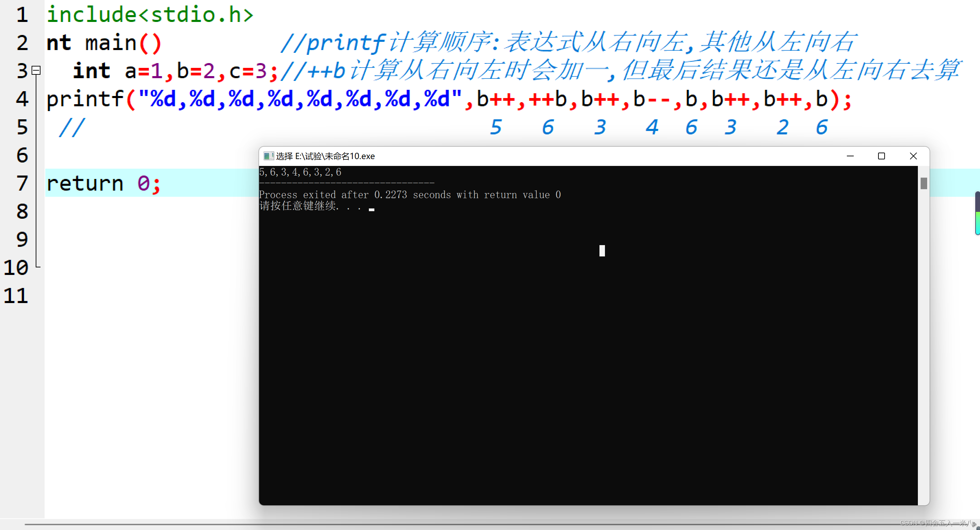Screen dimensions: 980x530
Task: Click the console output line 5,6,3,4,6,3,2,6
Action: (x=300, y=172)
